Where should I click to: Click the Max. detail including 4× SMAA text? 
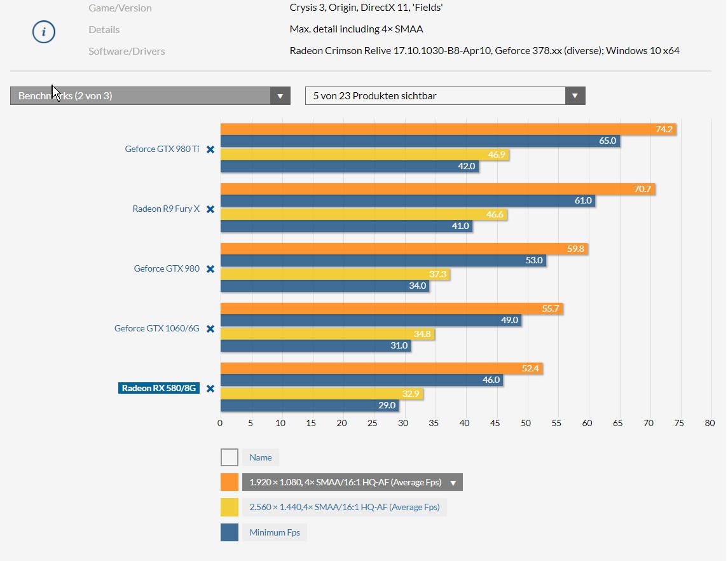tap(356, 29)
